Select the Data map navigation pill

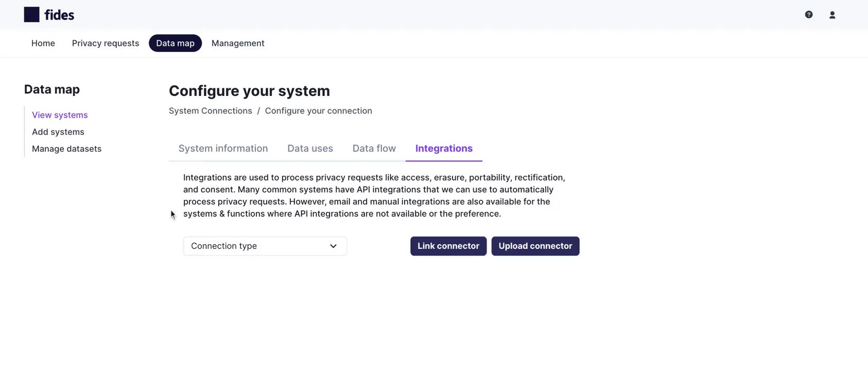(175, 43)
